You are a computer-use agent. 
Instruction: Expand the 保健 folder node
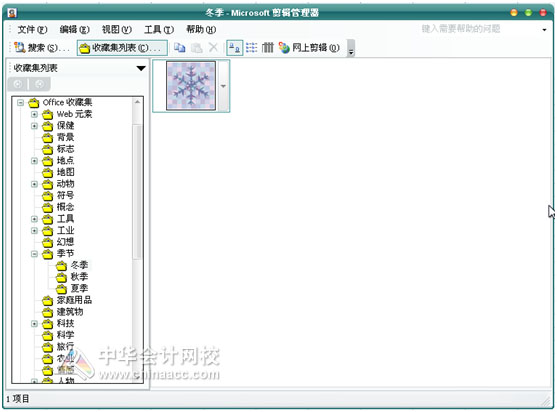tap(34, 126)
